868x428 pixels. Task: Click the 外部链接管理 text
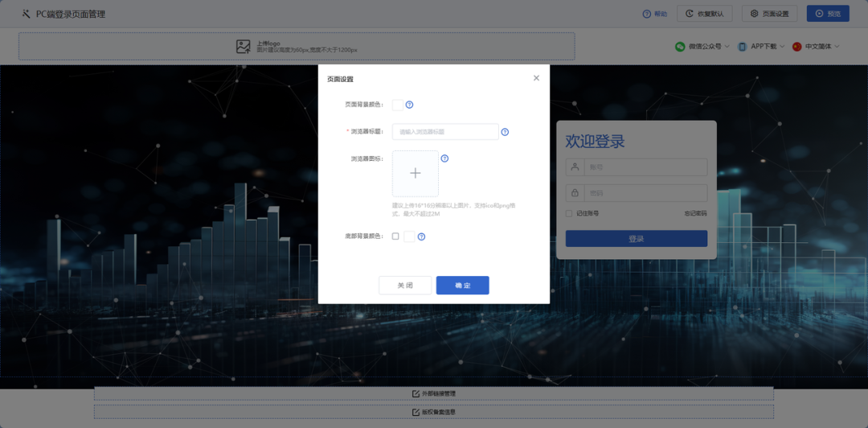pyautogui.click(x=439, y=393)
